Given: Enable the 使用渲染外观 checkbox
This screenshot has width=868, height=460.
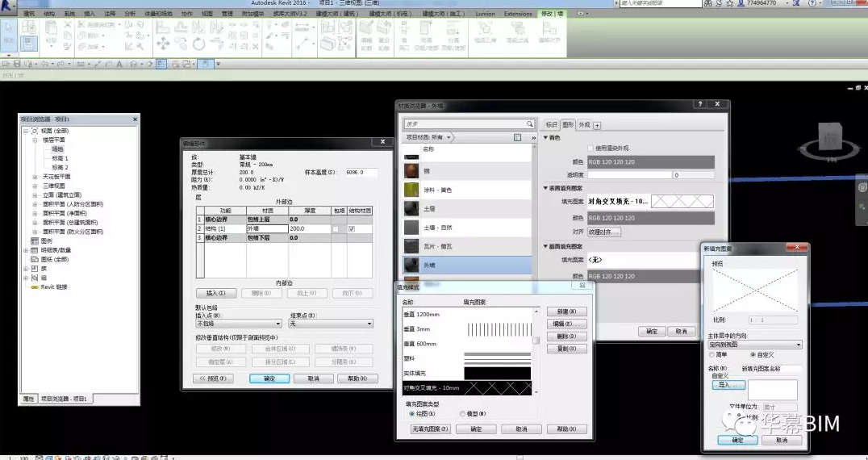Looking at the screenshot, I should pos(590,148).
